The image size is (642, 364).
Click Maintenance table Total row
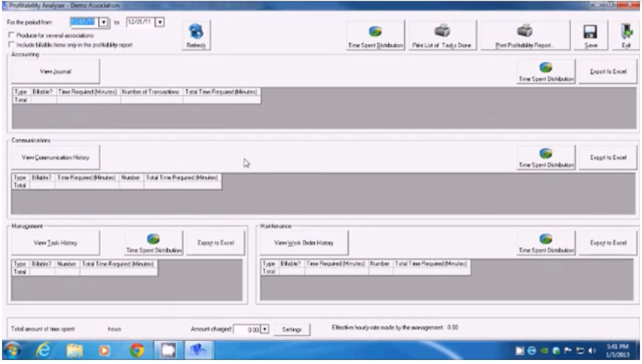tap(365, 272)
